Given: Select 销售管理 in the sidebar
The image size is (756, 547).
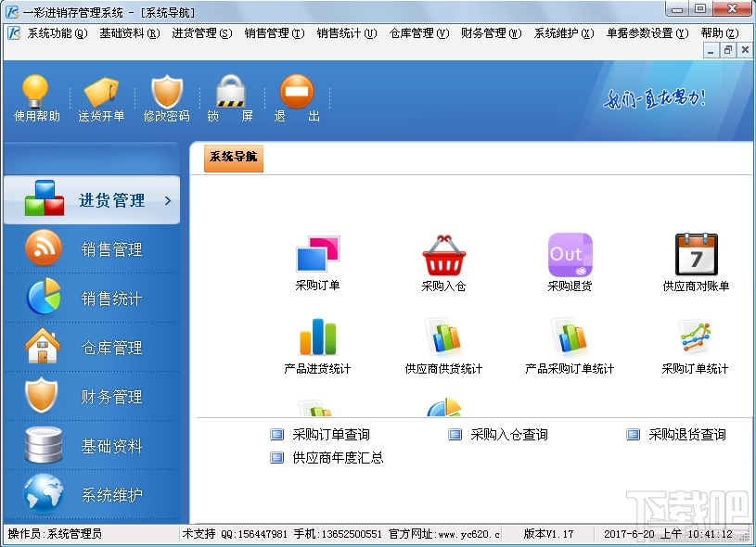Looking at the screenshot, I should click(x=92, y=249).
